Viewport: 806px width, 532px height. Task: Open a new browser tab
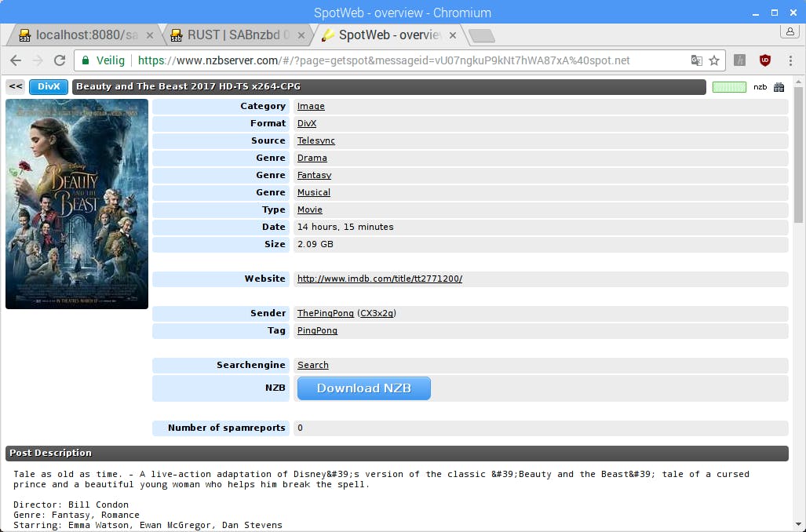click(482, 35)
